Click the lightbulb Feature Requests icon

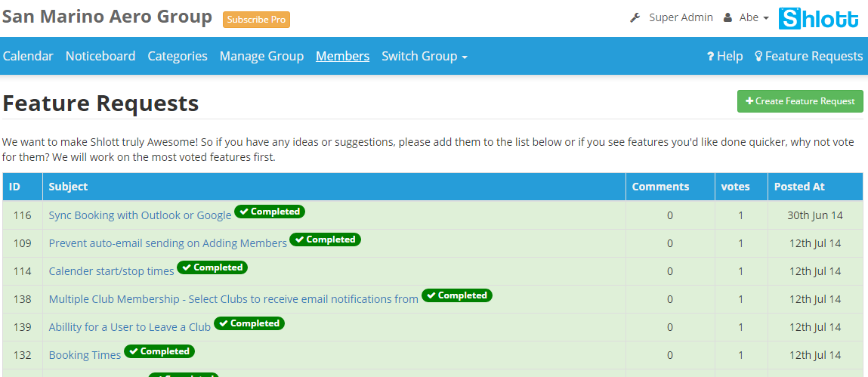point(758,56)
